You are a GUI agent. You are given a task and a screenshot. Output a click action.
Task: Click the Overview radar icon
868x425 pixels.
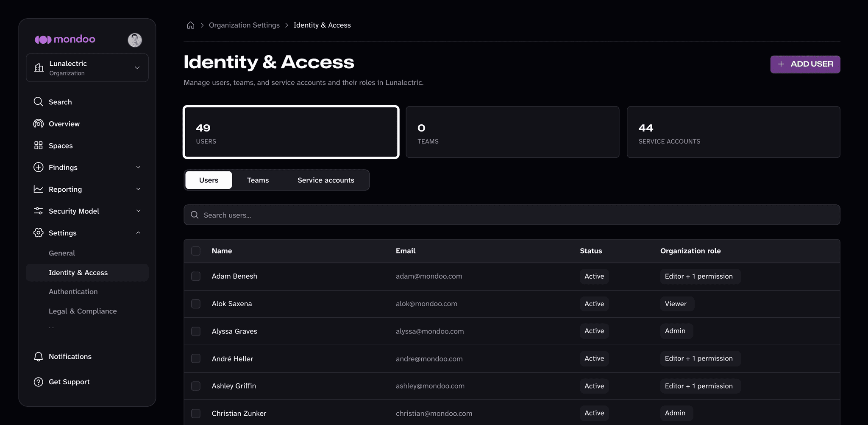coord(39,123)
